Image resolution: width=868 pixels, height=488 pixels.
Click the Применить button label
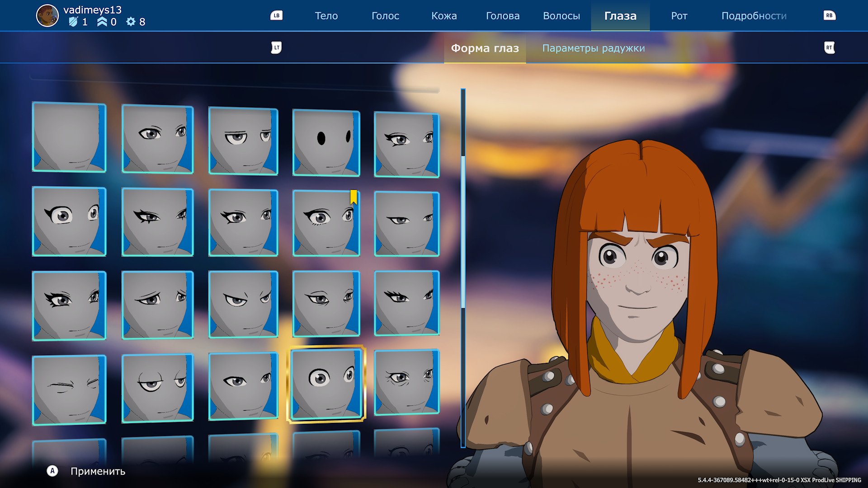point(98,471)
